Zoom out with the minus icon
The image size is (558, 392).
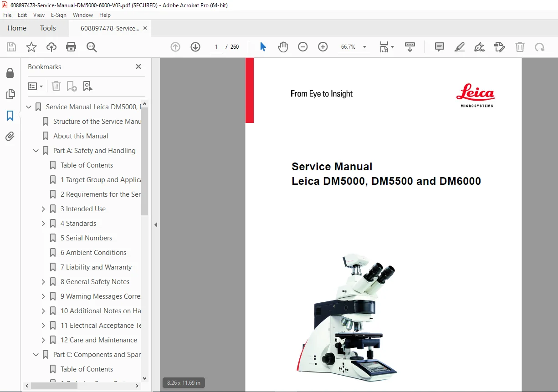[x=303, y=47]
